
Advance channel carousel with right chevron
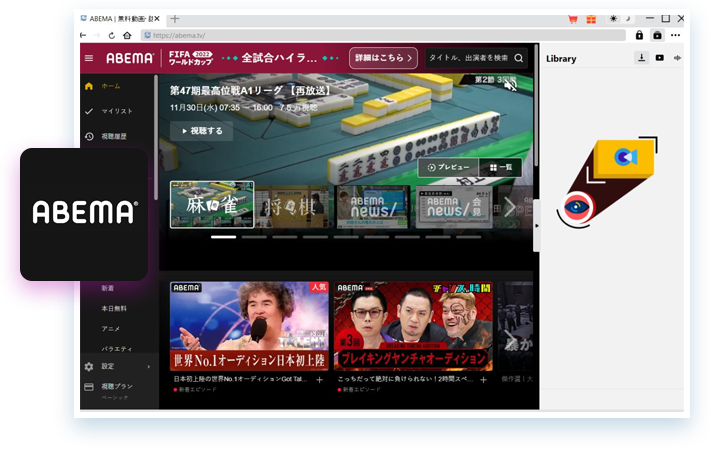[x=510, y=207]
